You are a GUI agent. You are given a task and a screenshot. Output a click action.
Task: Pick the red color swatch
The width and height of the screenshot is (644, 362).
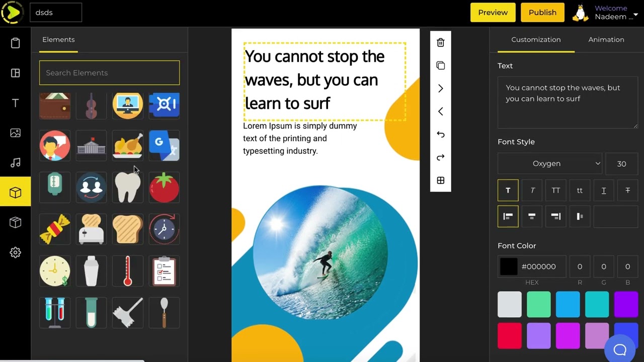[x=509, y=336]
